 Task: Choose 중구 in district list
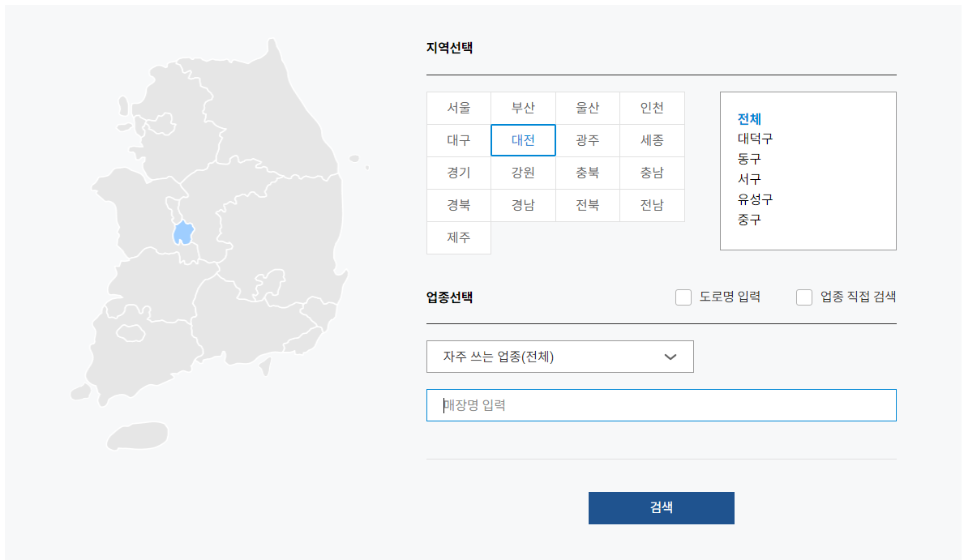[x=749, y=220]
